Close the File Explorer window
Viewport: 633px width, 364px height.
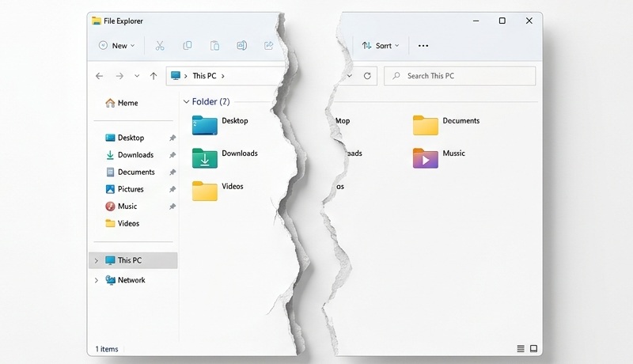coord(529,21)
